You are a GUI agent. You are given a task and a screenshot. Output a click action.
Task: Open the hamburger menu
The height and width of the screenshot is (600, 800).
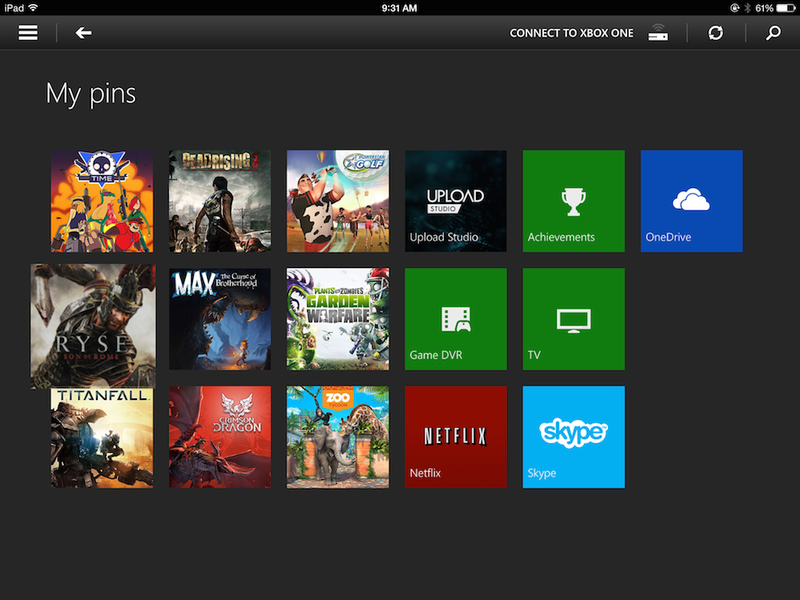(28, 33)
